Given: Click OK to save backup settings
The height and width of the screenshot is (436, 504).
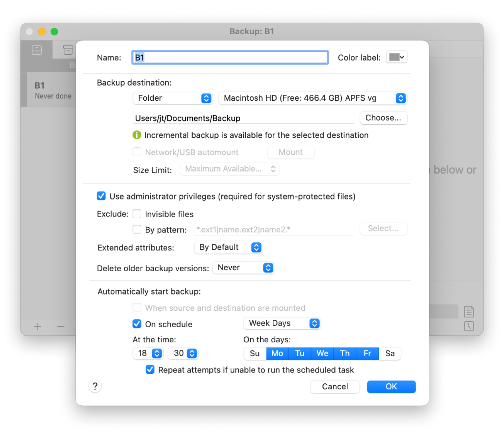Looking at the screenshot, I should [x=391, y=387].
